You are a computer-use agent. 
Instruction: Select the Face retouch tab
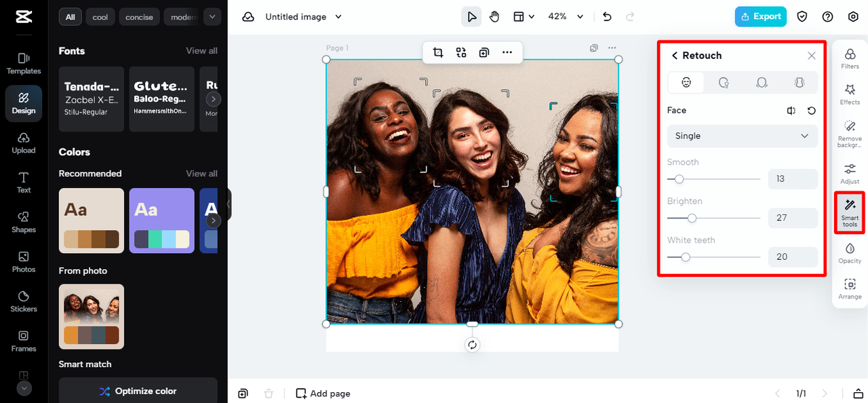point(686,82)
